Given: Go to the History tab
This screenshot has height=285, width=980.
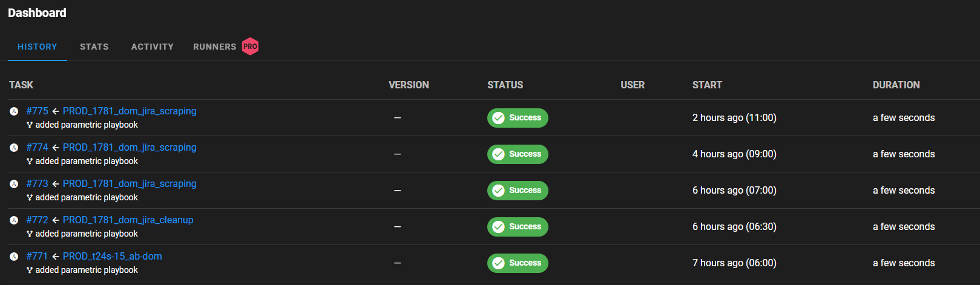Looking at the screenshot, I should pos(38,47).
